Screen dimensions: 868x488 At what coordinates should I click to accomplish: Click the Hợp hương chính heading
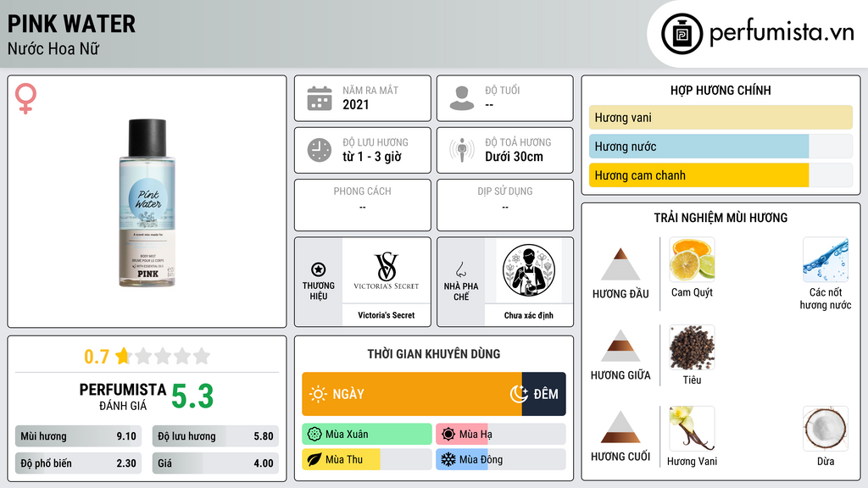721,90
